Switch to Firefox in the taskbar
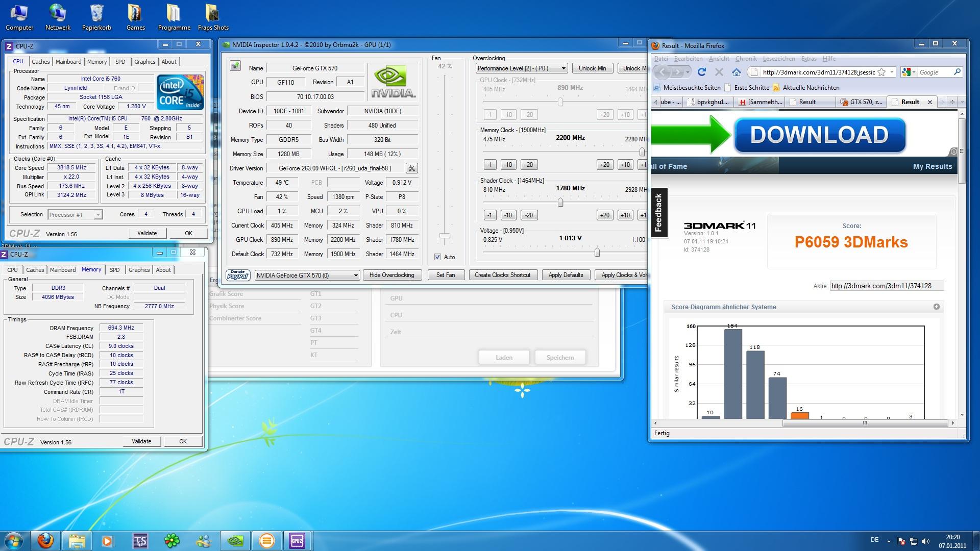The width and height of the screenshot is (980, 551). [45, 540]
